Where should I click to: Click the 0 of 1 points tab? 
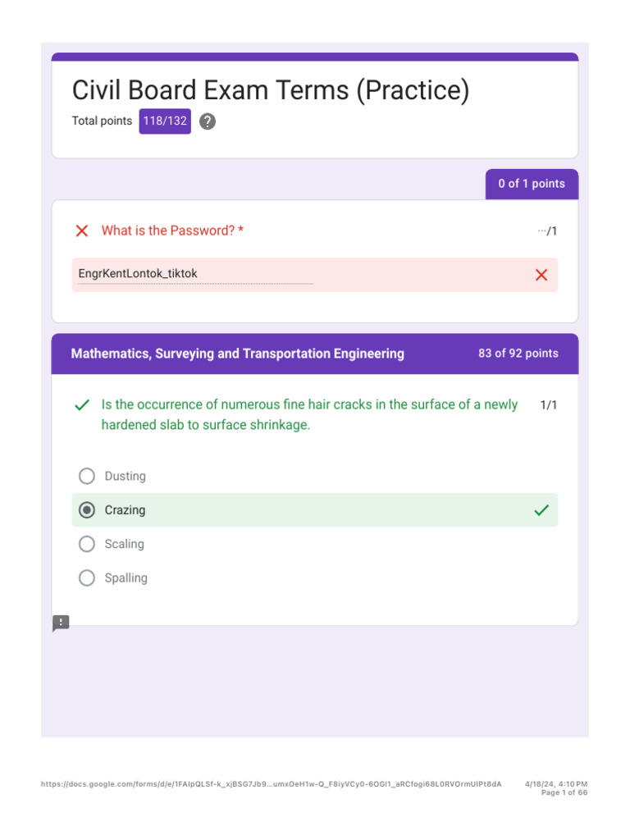(532, 184)
